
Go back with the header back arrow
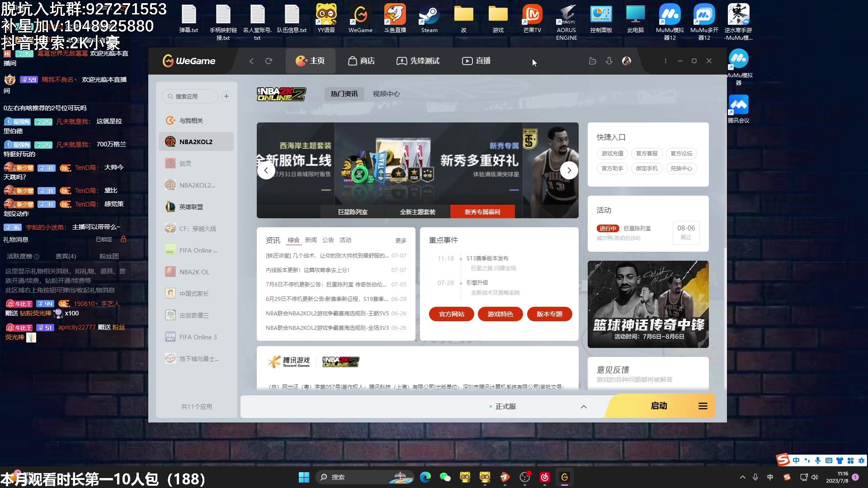click(x=251, y=61)
